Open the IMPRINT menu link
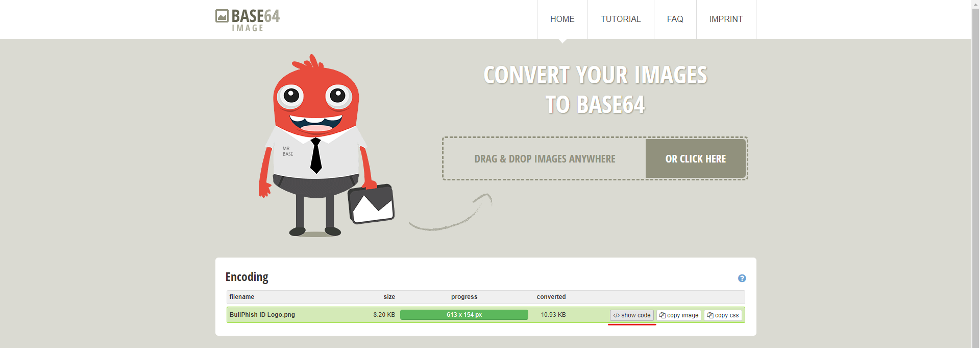The height and width of the screenshot is (348, 980). point(726,19)
